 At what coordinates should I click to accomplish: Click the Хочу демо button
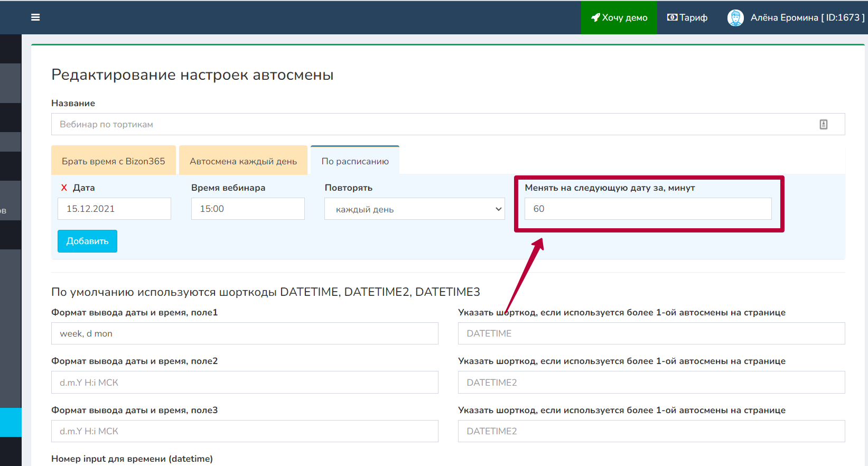click(x=619, y=17)
